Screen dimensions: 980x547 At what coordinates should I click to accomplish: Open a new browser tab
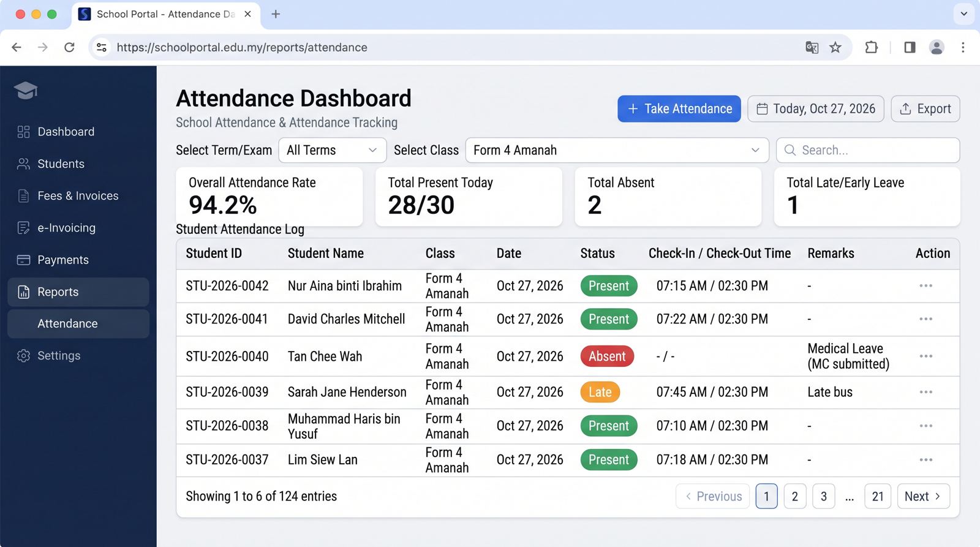click(276, 14)
